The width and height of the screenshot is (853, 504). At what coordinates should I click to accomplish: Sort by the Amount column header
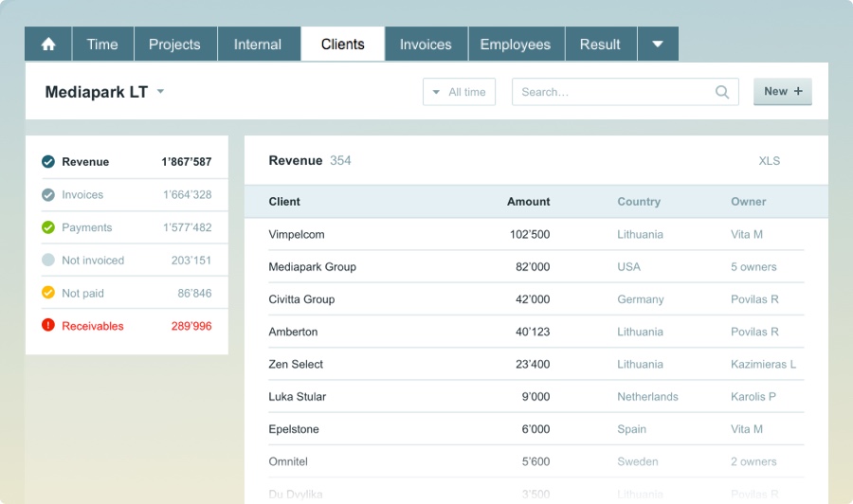tap(528, 202)
